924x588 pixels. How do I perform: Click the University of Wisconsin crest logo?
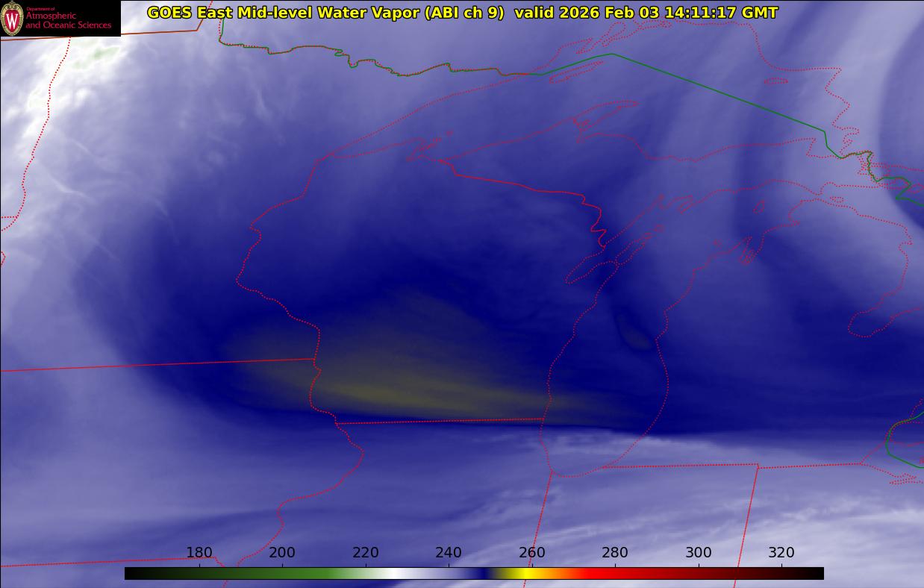(x=12, y=19)
